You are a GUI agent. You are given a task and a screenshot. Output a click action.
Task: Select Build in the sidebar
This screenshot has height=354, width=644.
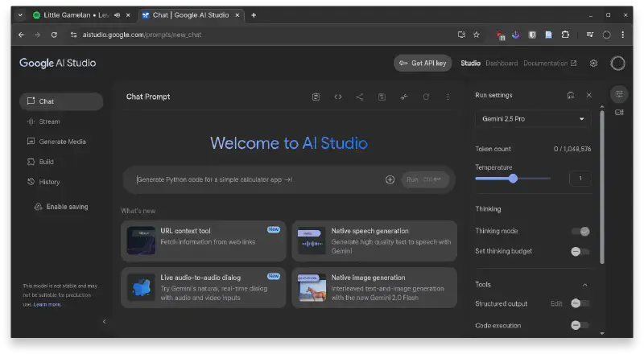(61, 162)
